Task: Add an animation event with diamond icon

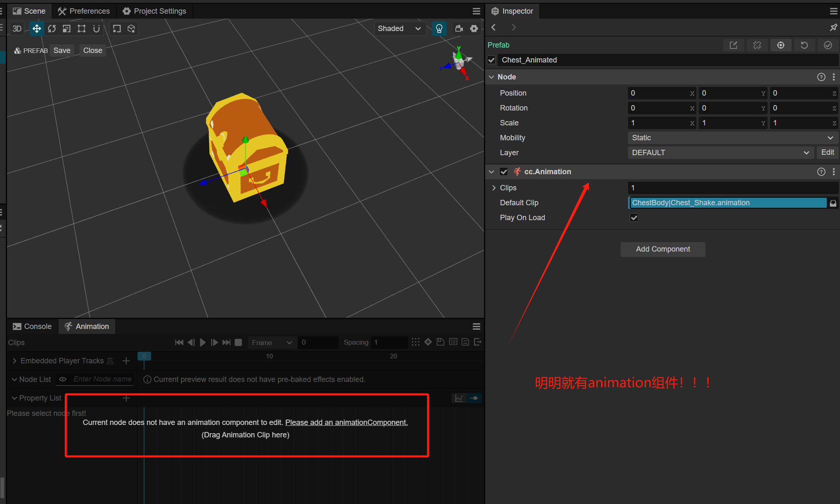Action: (x=428, y=342)
